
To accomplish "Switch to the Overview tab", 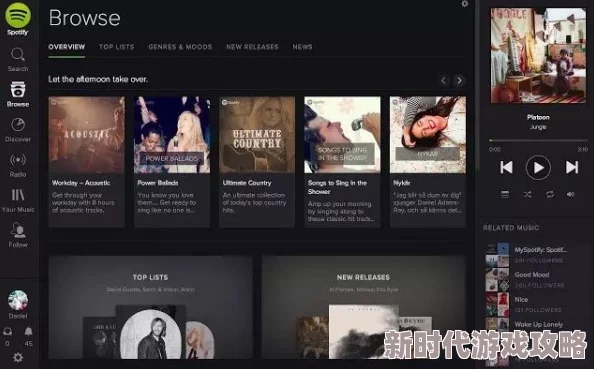I will pyautogui.click(x=67, y=47).
